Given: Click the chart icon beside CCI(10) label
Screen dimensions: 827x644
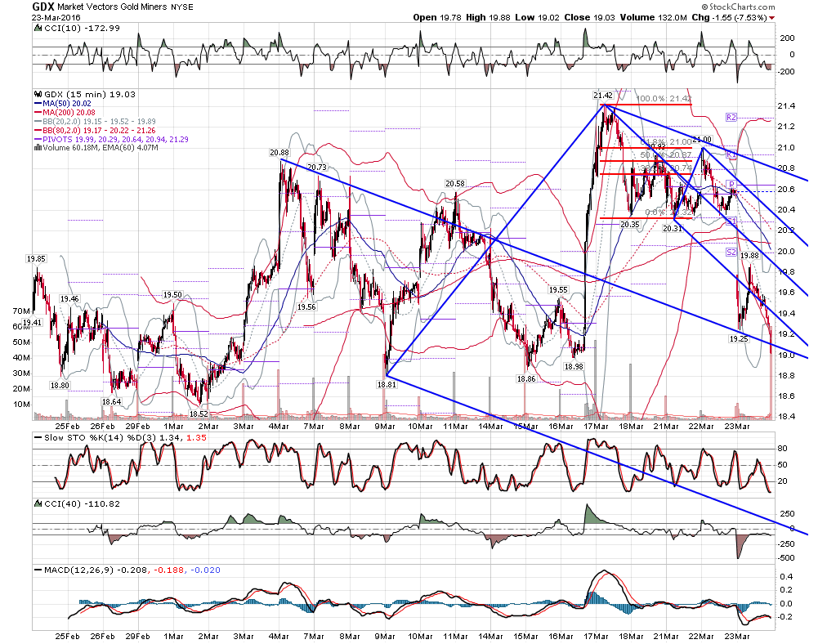Looking at the screenshot, I should pyautogui.click(x=38, y=29).
